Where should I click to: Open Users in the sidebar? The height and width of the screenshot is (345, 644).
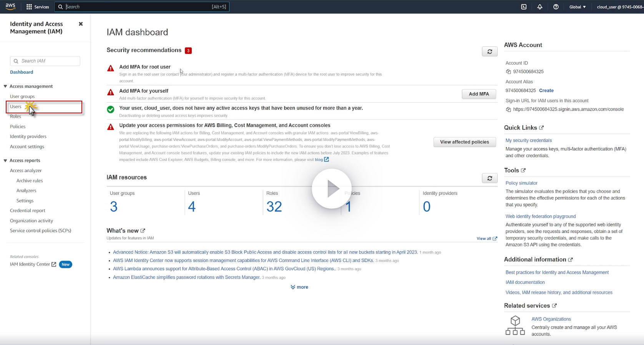coord(16,107)
